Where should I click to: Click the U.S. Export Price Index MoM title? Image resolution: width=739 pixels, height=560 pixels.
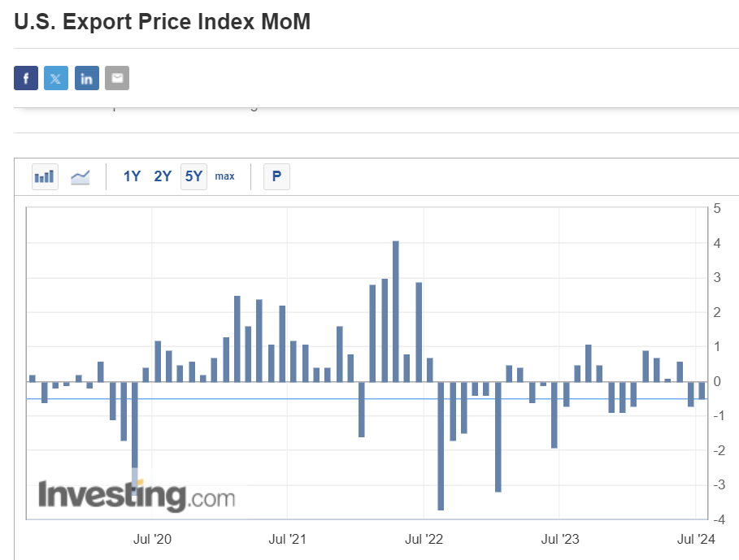[x=162, y=22]
